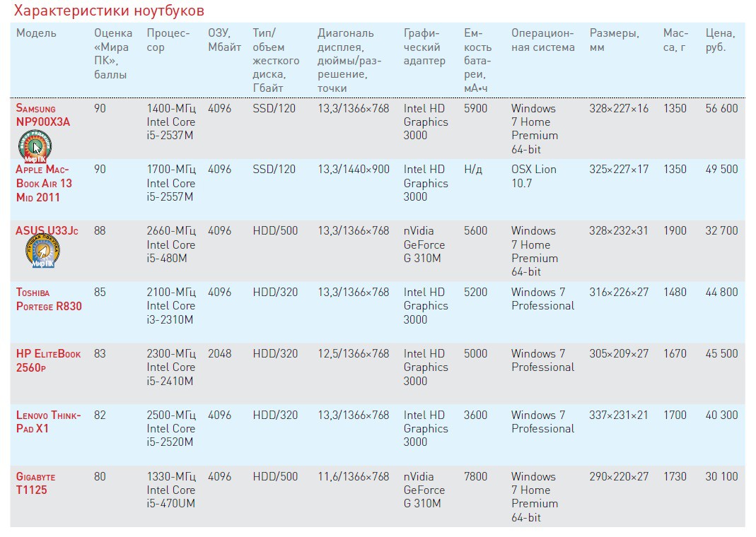
Task: Click the Мир ПК badge under ASUS U33Jc
Action: 42,252
